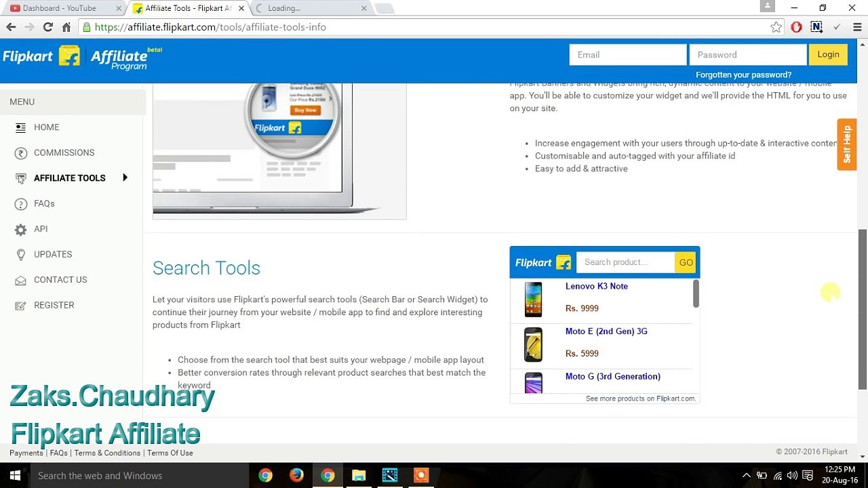Image resolution: width=868 pixels, height=488 pixels.
Task: Click the laptop banner preview image
Action: coord(279,150)
